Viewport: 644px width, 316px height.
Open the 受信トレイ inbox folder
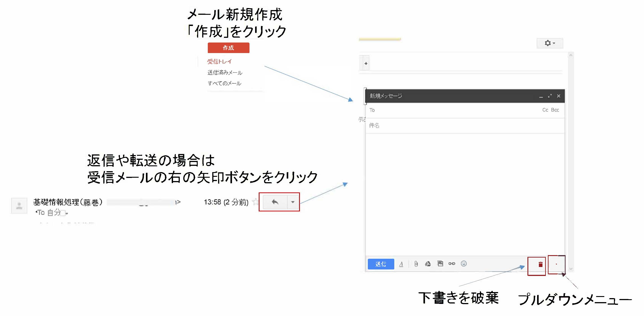pos(219,61)
